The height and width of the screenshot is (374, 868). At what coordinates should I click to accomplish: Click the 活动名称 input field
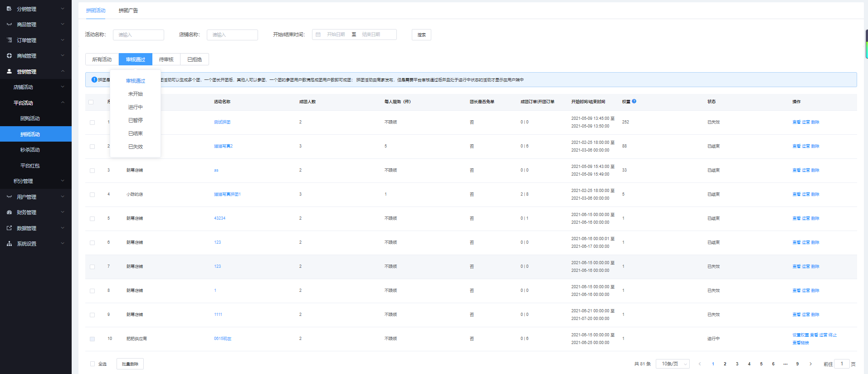tap(138, 35)
